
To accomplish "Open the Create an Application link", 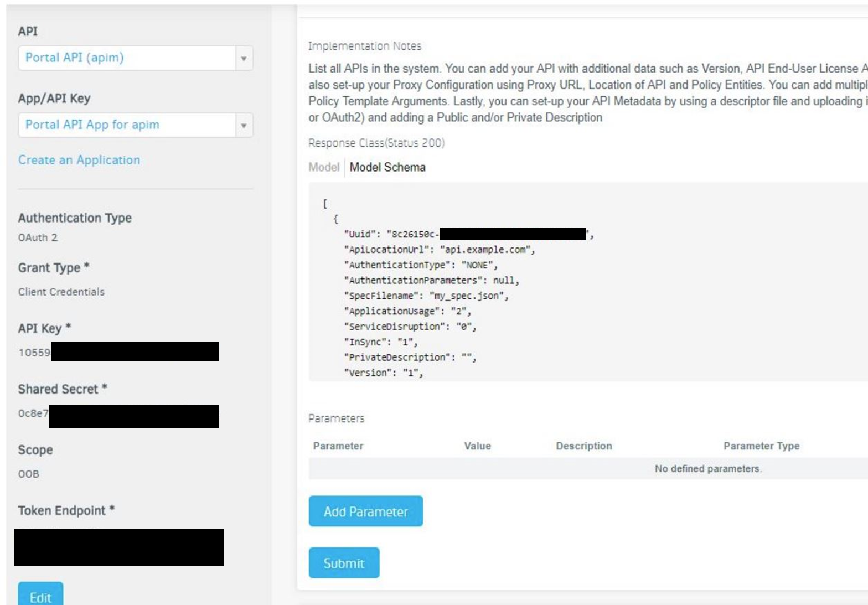I will point(79,160).
